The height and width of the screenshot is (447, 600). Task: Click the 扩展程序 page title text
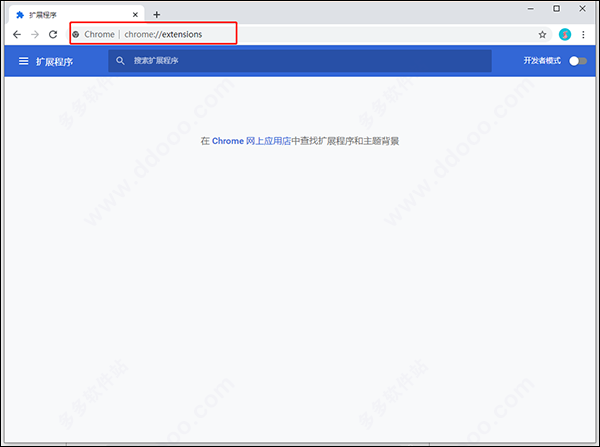click(x=54, y=62)
